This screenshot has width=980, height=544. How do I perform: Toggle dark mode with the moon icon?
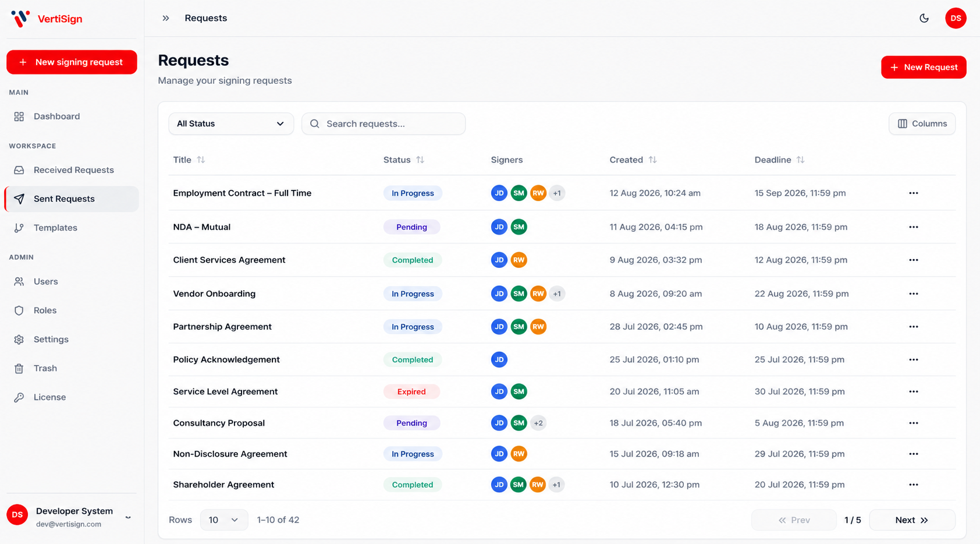click(924, 18)
